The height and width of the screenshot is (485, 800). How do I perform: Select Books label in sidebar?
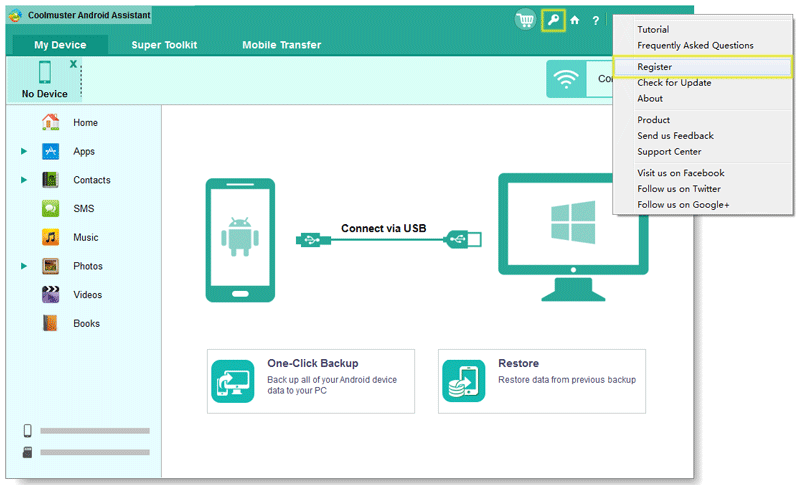coord(87,323)
